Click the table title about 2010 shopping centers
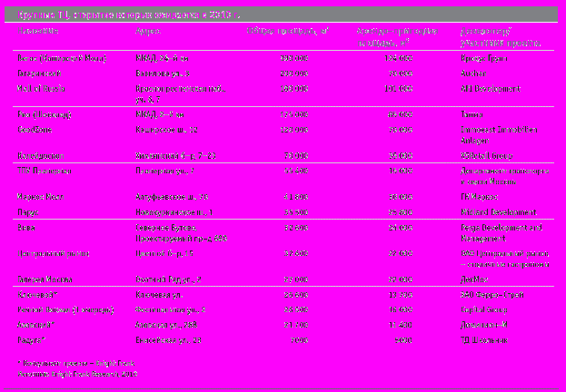The width and height of the screenshot is (566, 392). point(129,15)
